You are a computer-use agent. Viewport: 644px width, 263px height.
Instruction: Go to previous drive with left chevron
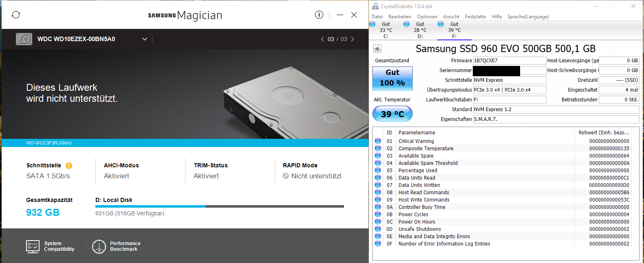[322, 39]
